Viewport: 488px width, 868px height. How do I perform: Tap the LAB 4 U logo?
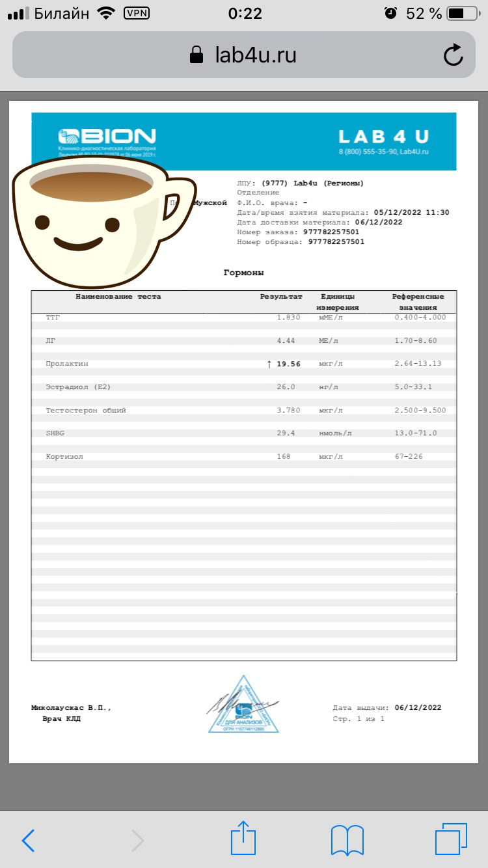click(x=383, y=137)
